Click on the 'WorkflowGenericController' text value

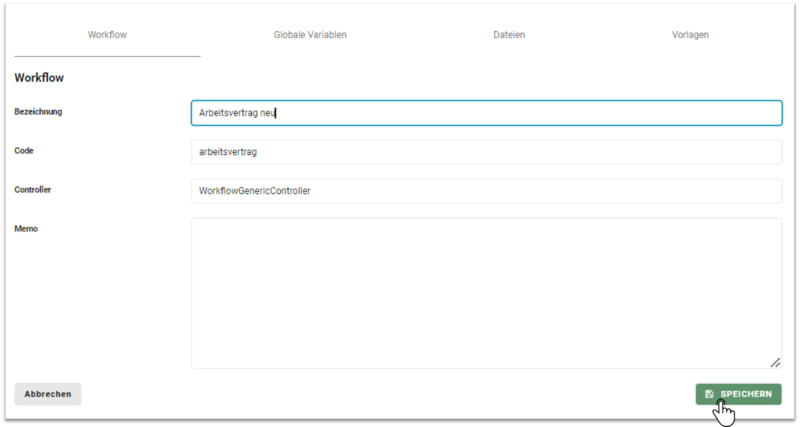[255, 191]
